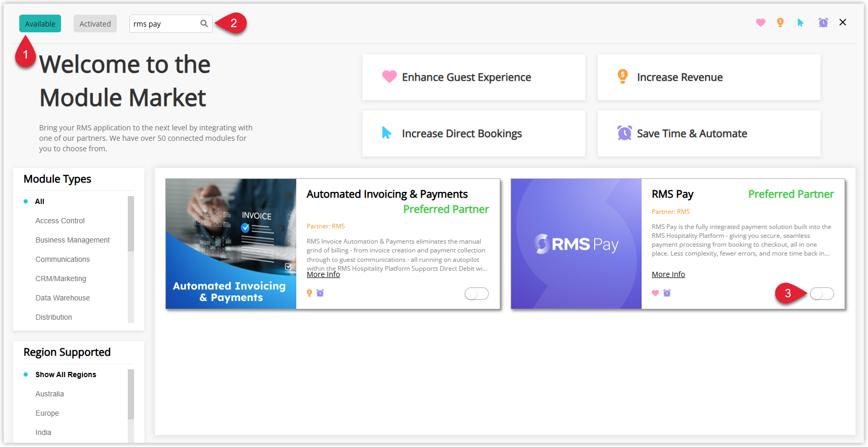The width and height of the screenshot is (868, 447).
Task: Click the clock icon on Save Time & Automate card
Action: (624, 133)
